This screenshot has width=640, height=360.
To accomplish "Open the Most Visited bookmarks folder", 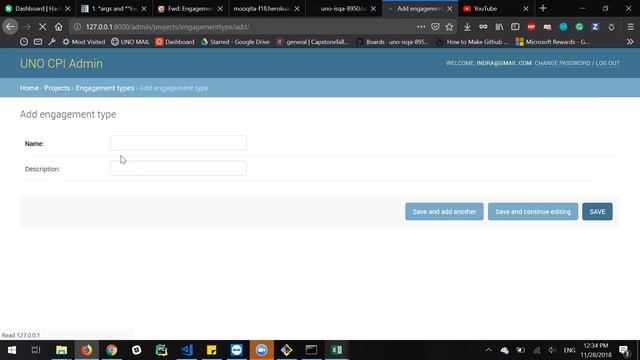I will tap(84, 42).
